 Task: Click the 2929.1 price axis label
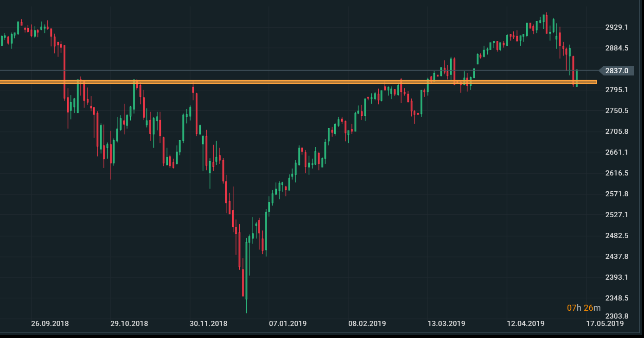tap(617, 27)
